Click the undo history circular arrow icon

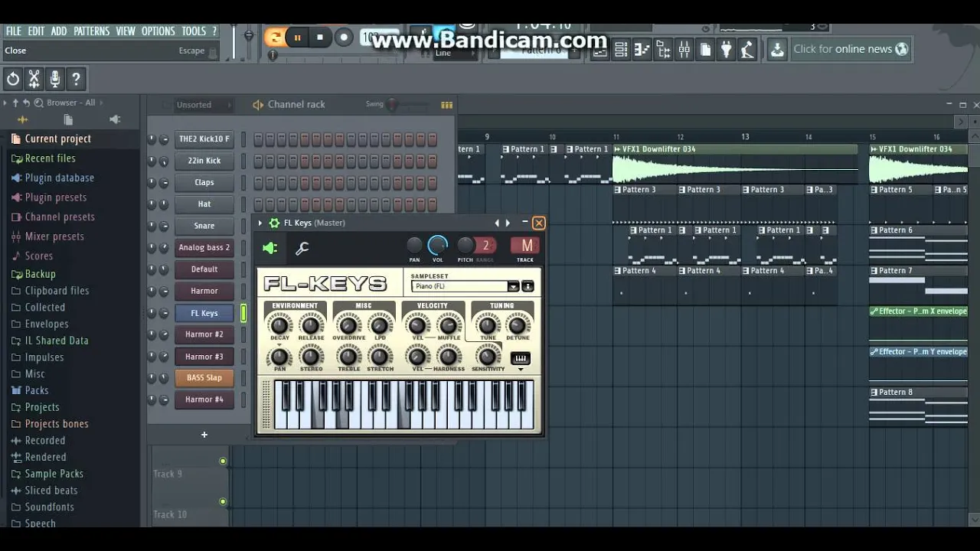tap(13, 79)
